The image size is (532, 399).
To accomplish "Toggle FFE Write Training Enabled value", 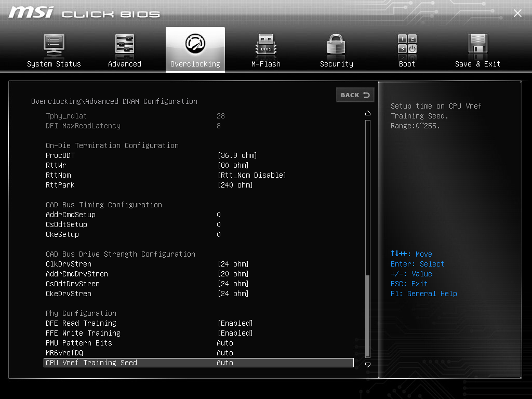I will [235, 333].
